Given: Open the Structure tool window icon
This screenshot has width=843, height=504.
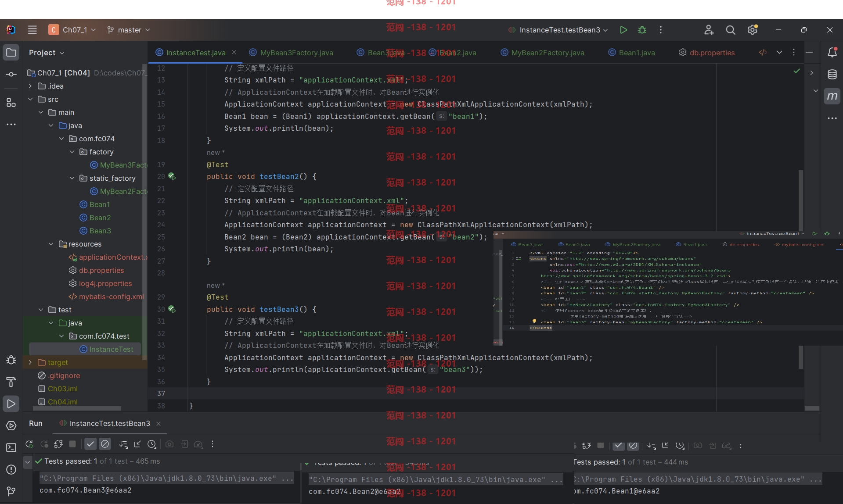Looking at the screenshot, I should [x=11, y=103].
